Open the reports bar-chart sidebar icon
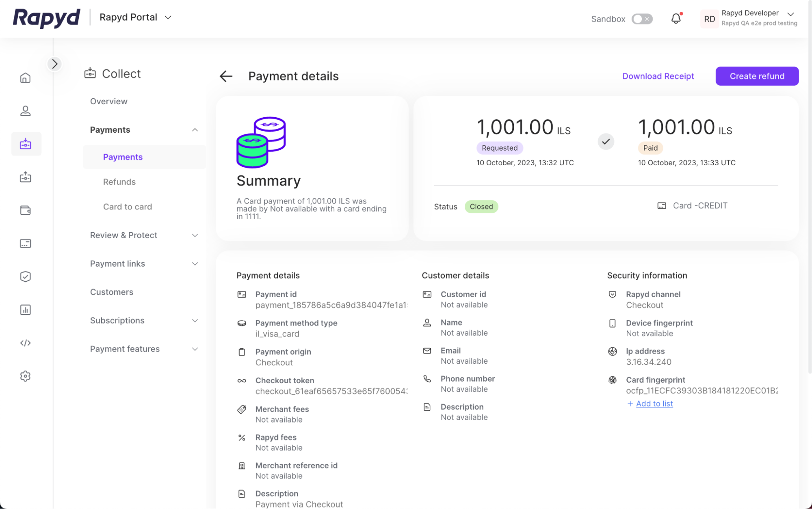The image size is (812, 509). pyautogui.click(x=25, y=310)
